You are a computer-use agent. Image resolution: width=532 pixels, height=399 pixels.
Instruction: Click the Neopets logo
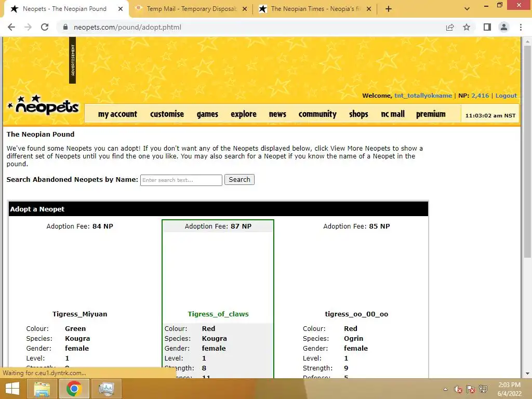click(44, 105)
